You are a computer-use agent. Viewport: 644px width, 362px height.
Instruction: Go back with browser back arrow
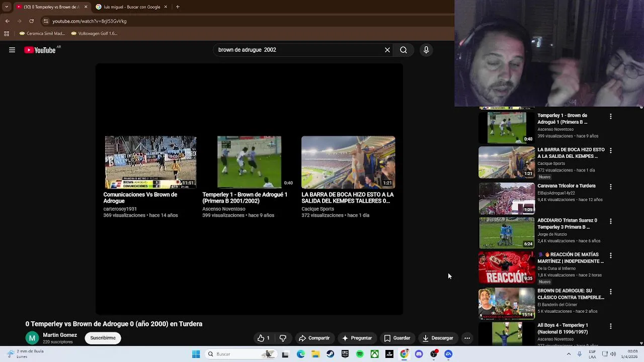[x=7, y=21]
